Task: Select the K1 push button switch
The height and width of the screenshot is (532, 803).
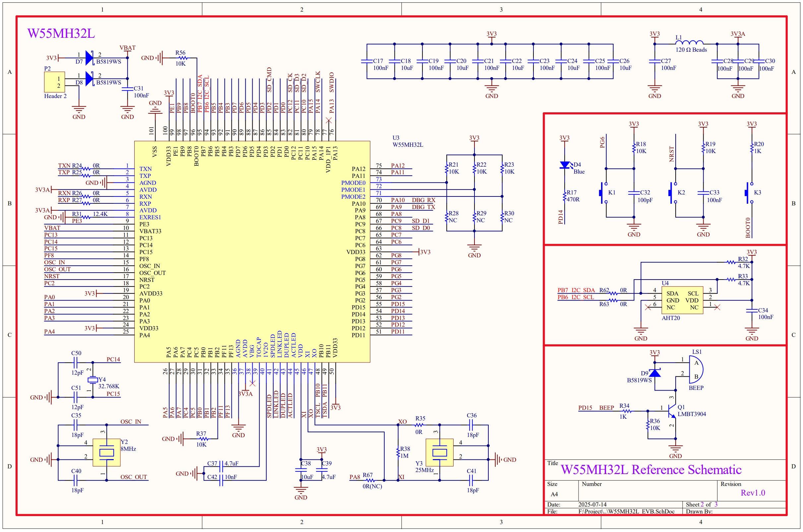Action: [x=604, y=193]
